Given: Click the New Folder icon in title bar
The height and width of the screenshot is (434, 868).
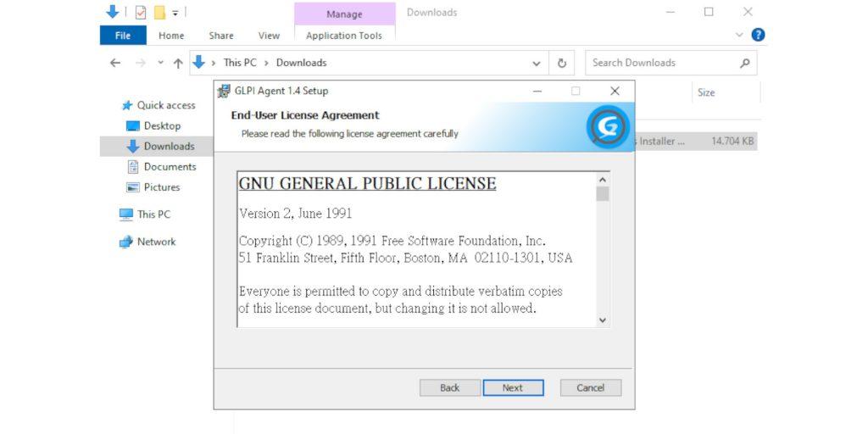Looking at the screenshot, I should [160, 12].
